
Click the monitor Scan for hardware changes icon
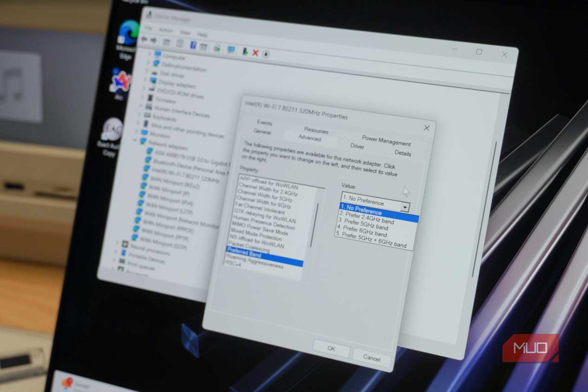(231, 50)
